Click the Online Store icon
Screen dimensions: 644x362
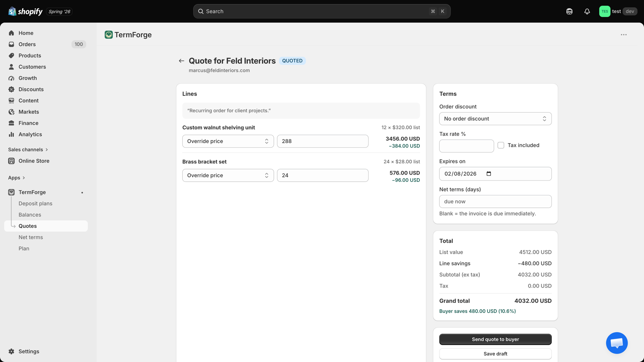11,161
